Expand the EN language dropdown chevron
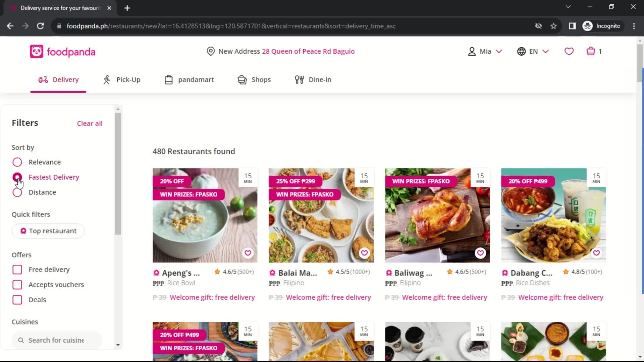 (545, 51)
